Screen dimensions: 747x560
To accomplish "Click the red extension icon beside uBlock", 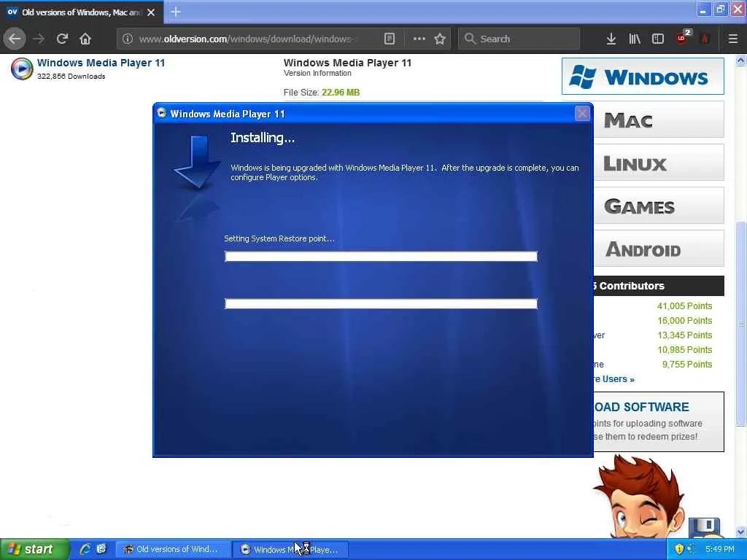I will [x=705, y=39].
